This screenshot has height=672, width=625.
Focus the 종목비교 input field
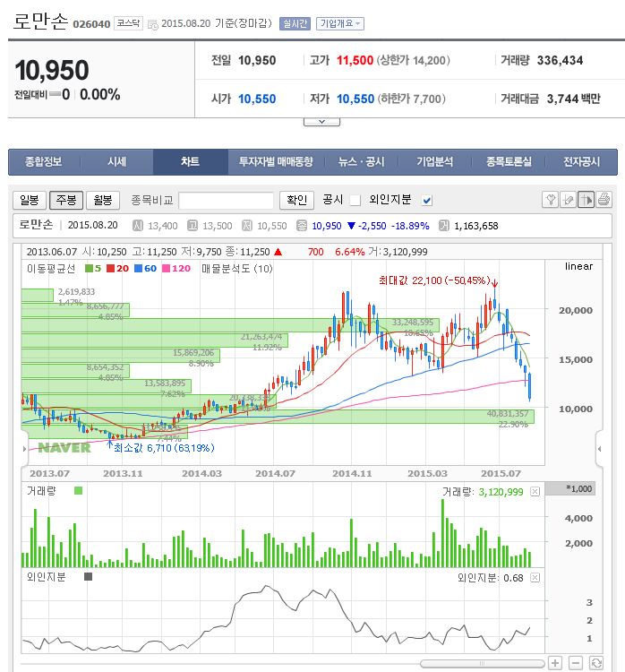[227, 201]
